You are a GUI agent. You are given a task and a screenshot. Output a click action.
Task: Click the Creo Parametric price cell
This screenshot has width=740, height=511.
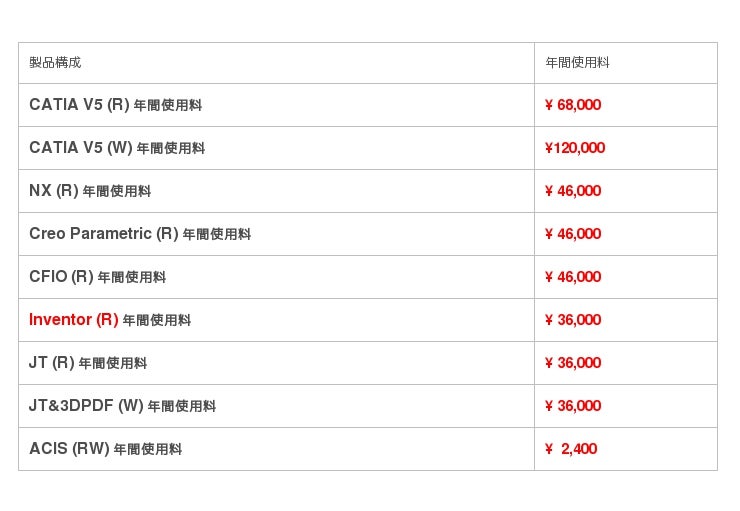(573, 234)
